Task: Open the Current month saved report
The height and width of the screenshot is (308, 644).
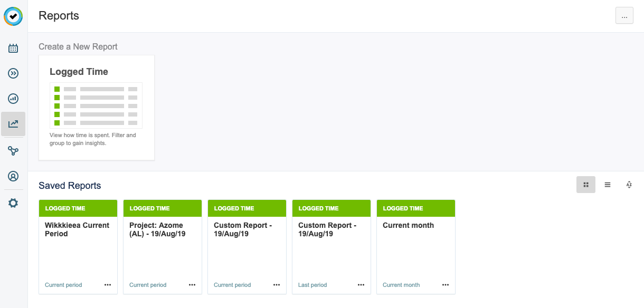Action: point(415,247)
